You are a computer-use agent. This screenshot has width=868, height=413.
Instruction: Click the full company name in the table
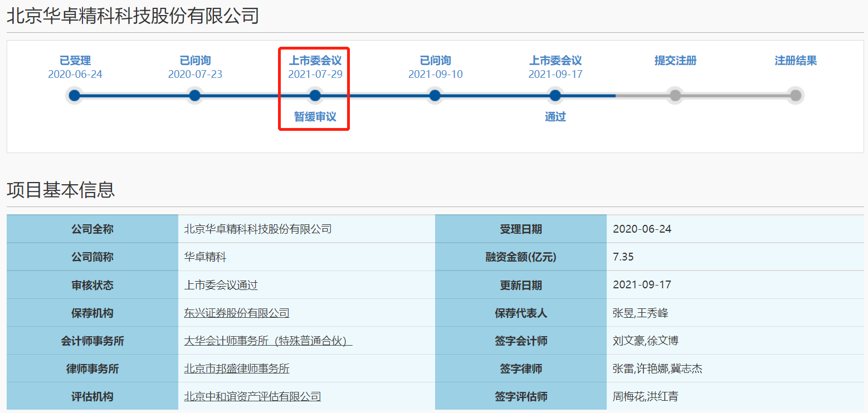pos(258,229)
